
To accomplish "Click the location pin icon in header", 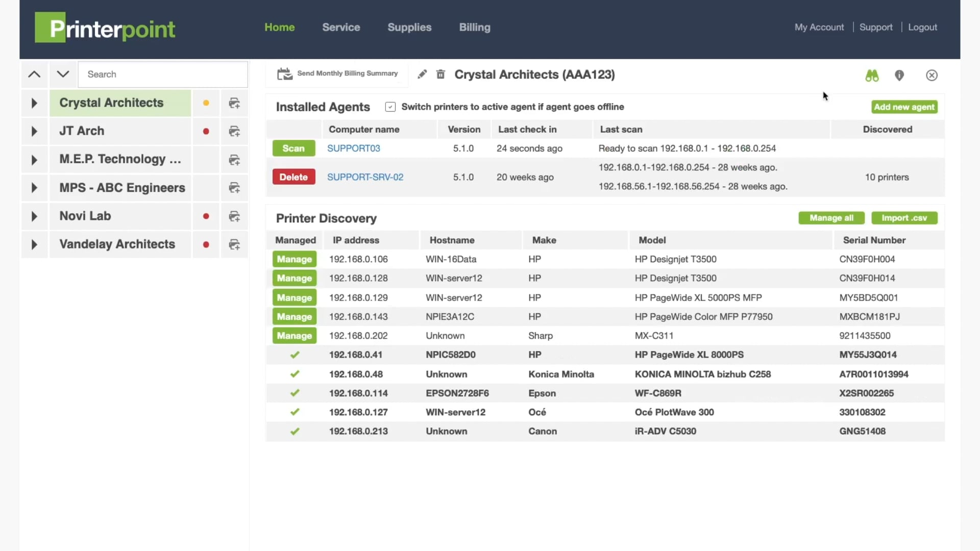I will pos(899,76).
